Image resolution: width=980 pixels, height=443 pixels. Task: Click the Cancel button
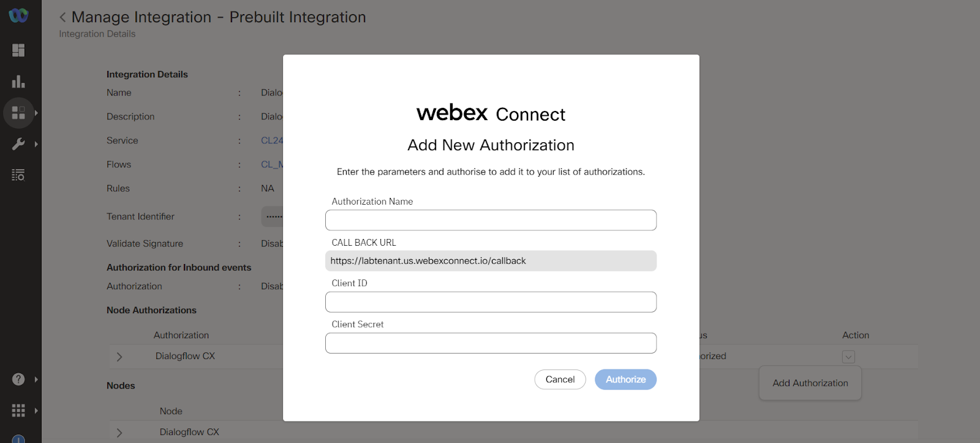click(x=560, y=379)
